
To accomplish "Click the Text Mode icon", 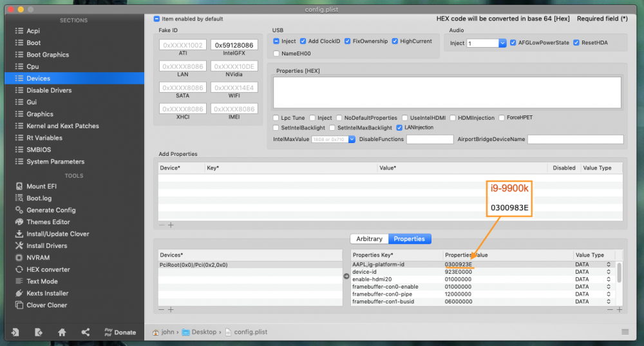I will coord(19,282).
